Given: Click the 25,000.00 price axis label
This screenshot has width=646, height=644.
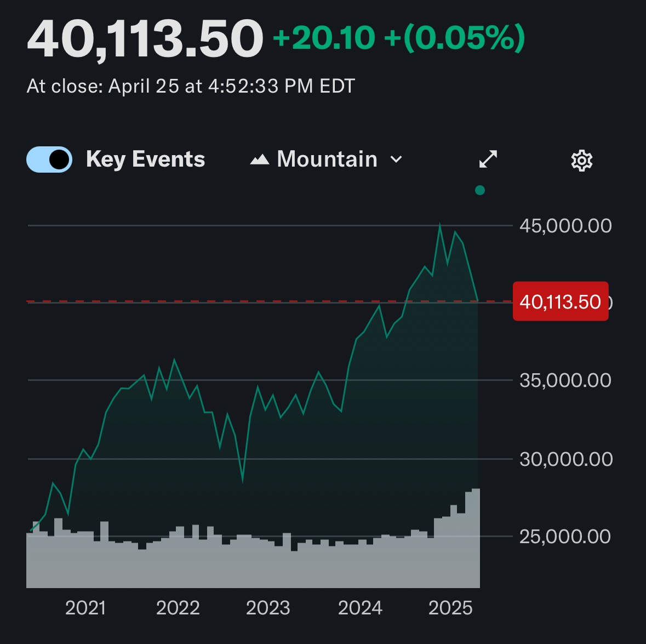Looking at the screenshot, I should point(565,536).
